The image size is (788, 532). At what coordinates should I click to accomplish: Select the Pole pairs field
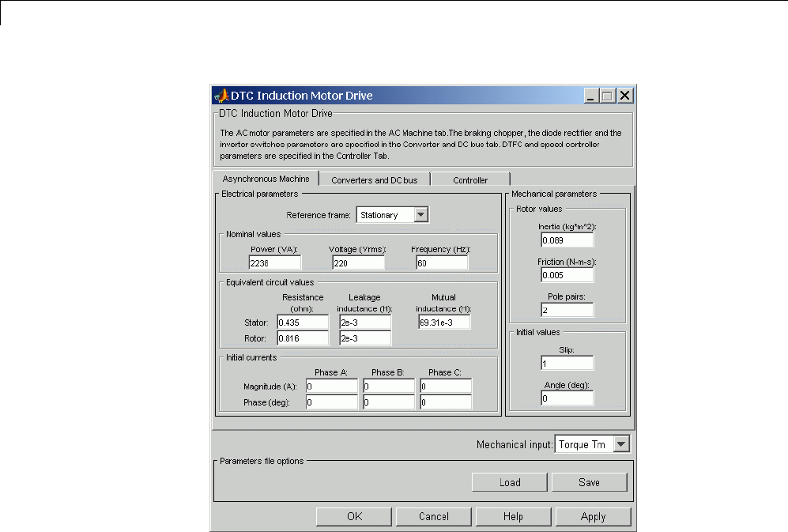pos(567,310)
